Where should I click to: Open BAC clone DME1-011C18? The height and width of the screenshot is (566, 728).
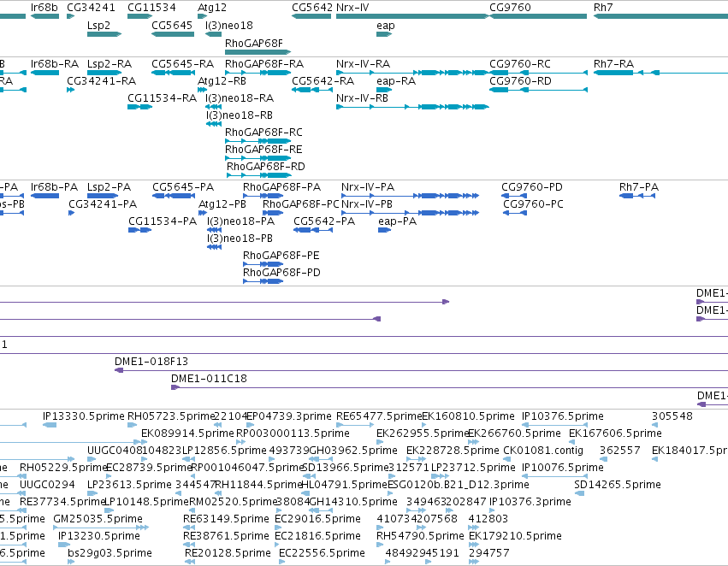coord(209,379)
